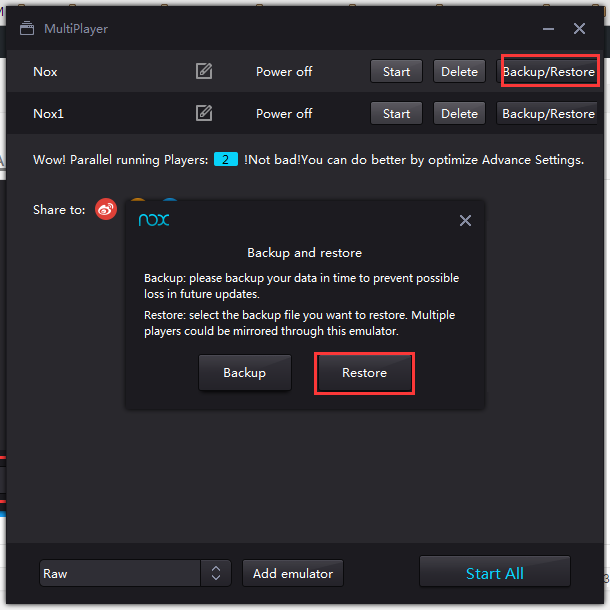Click the MultiPlayer title text
The width and height of the screenshot is (610, 610).
[76, 29]
